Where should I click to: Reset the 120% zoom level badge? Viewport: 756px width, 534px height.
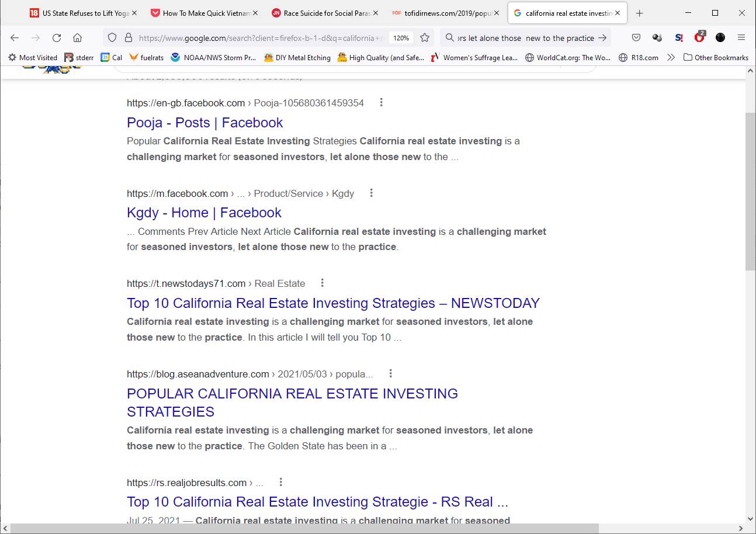[x=401, y=38]
